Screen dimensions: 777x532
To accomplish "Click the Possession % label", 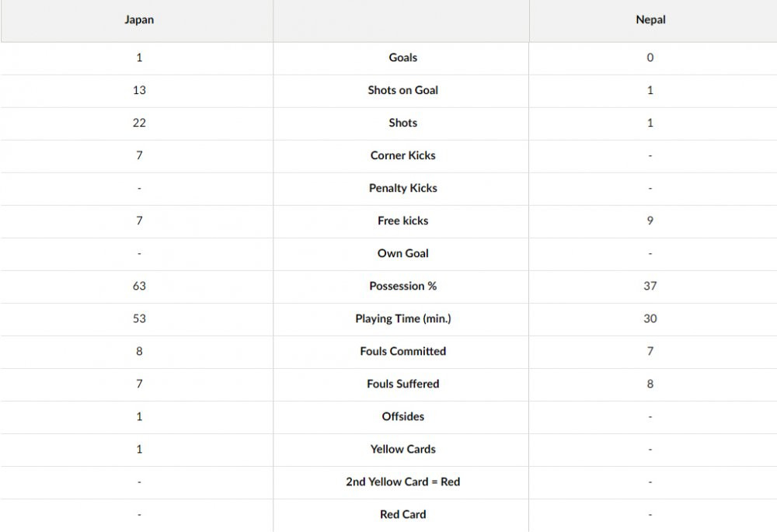I will click(x=402, y=286).
